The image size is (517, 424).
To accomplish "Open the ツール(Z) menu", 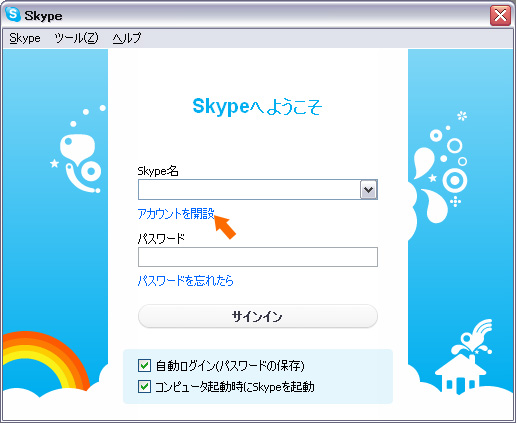I will coord(76,38).
